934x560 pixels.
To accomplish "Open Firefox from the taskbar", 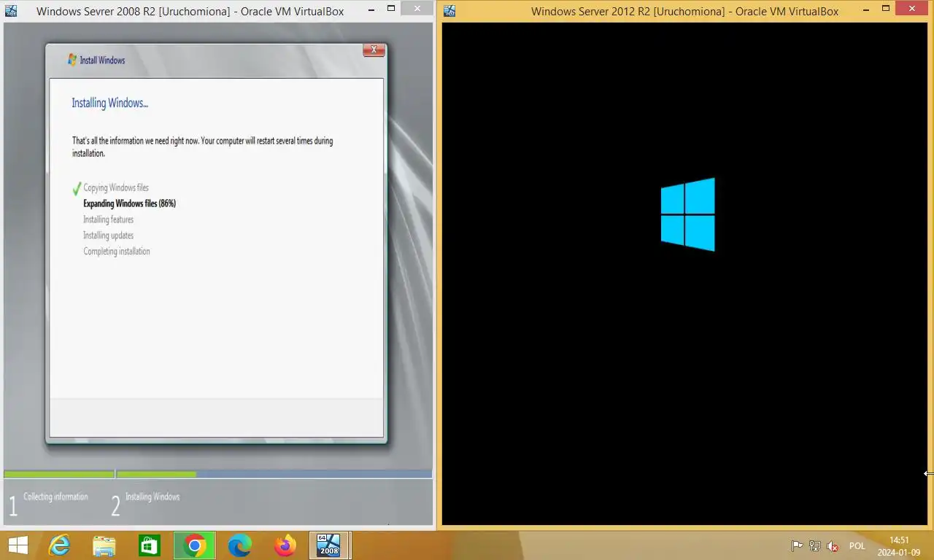I will (285, 545).
